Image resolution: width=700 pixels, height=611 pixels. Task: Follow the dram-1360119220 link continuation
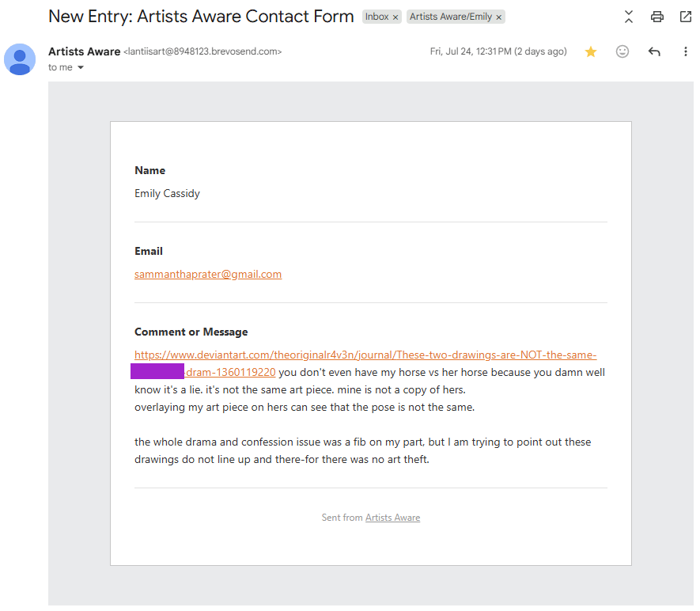click(x=230, y=373)
